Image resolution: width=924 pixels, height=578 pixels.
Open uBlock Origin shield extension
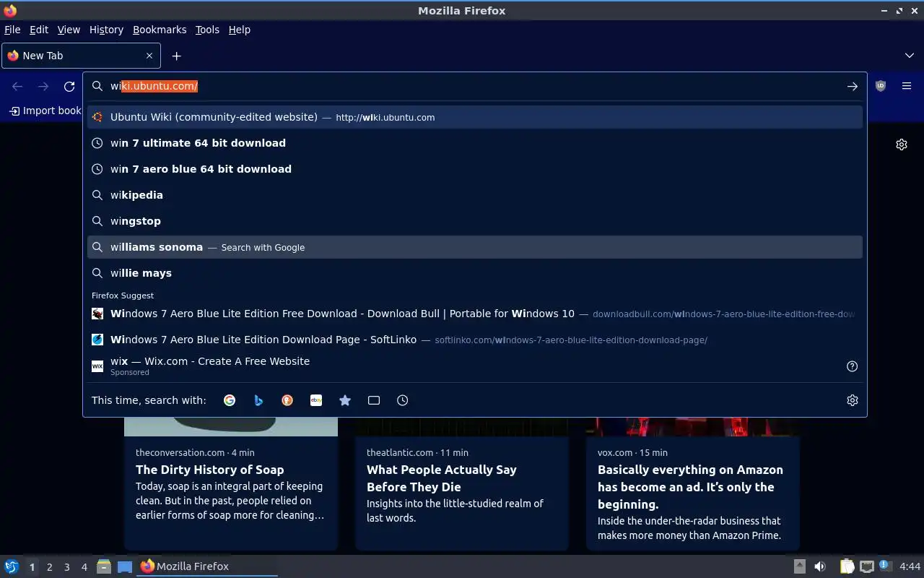881,86
